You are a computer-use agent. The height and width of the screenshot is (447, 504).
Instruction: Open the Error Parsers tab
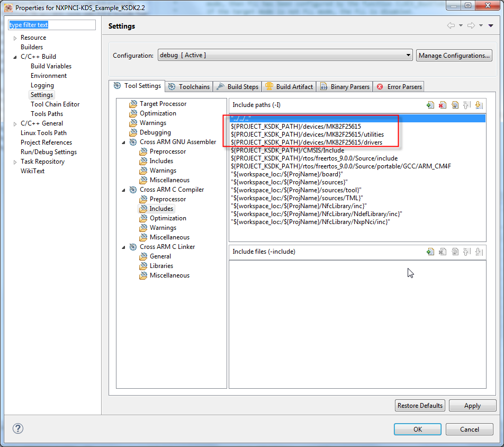click(x=399, y=86)
